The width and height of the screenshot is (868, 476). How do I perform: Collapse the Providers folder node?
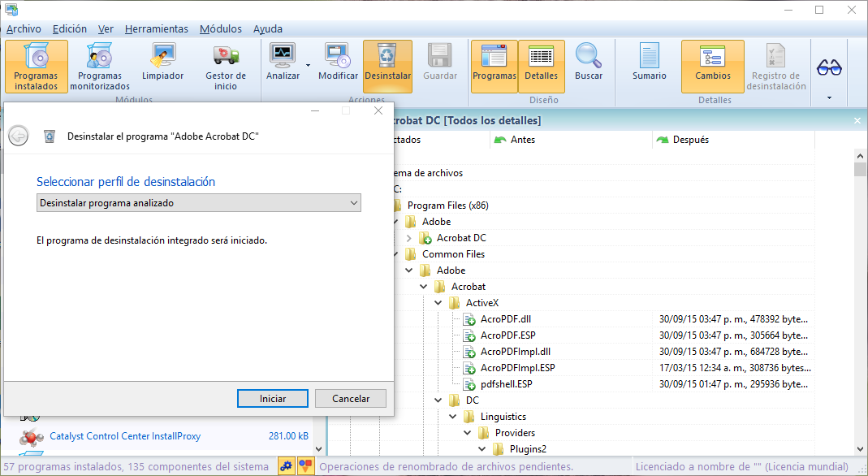[x=468, y=433]
